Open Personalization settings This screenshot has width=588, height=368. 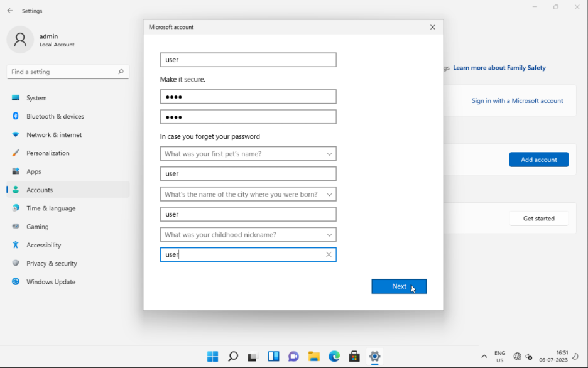pos(68,153)
